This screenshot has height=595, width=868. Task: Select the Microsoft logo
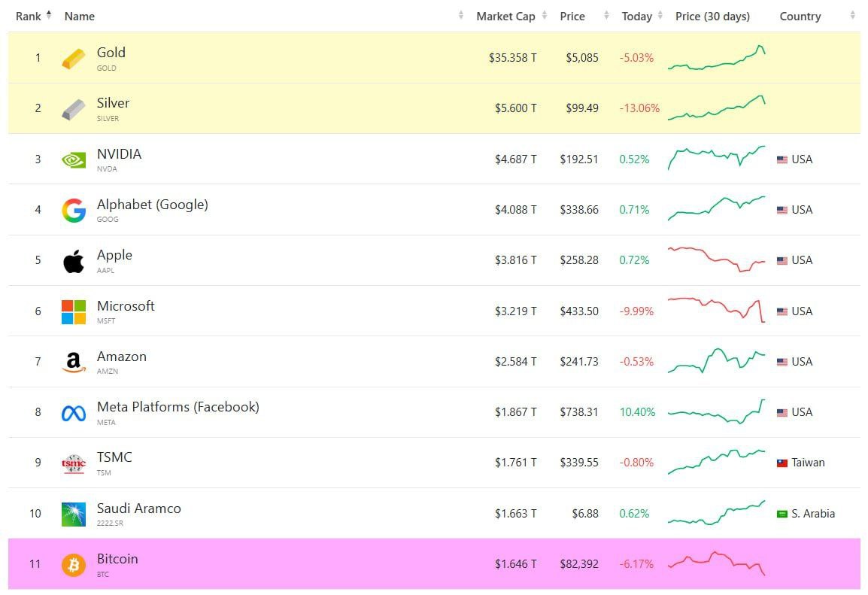pos(73,311)
